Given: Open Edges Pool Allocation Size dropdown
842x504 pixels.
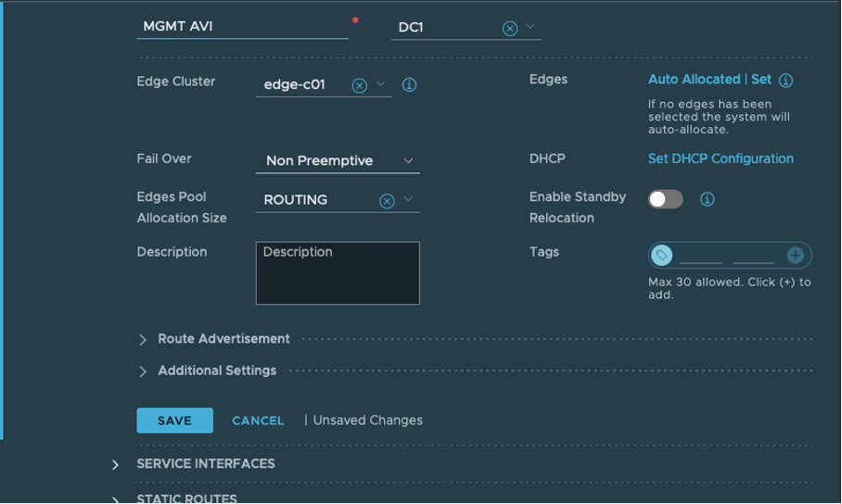Looking at the screenshot, I should 408,199.
